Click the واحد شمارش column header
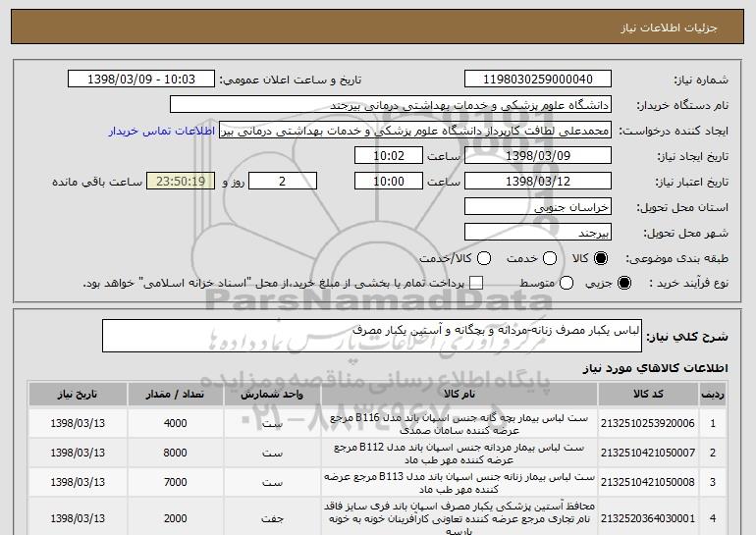Viewport: 756px width, 535px height. click(x=272, y=395)
